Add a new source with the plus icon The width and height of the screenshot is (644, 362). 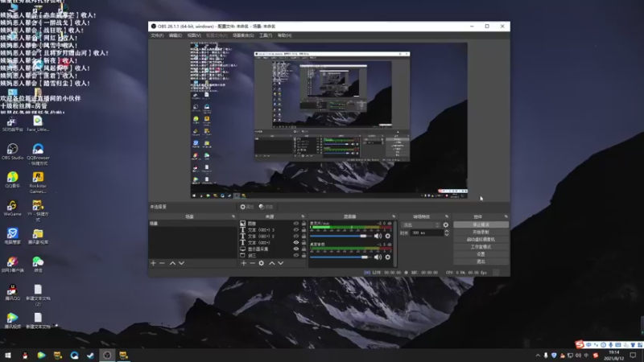pos(244,263)
